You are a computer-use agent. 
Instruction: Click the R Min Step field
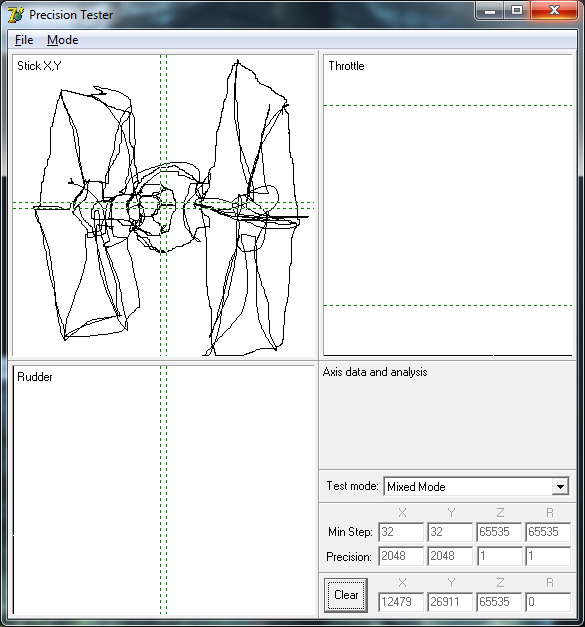click(x=548, y=532)
